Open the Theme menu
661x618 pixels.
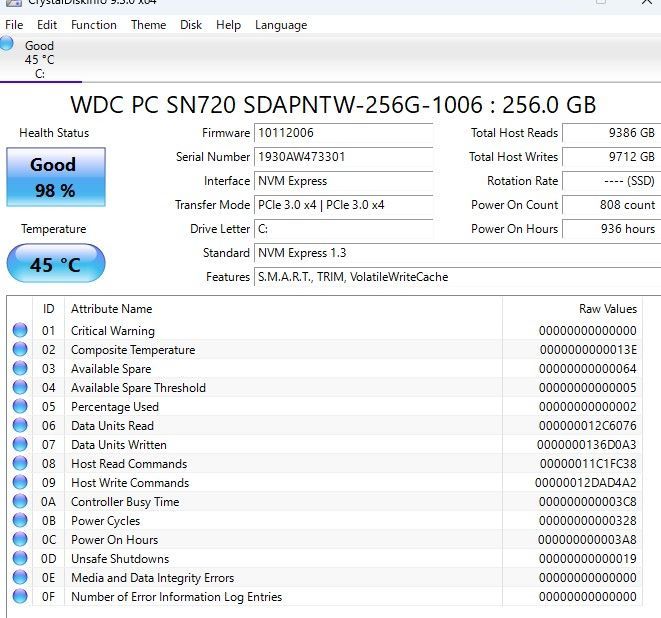tap(148, 25)
